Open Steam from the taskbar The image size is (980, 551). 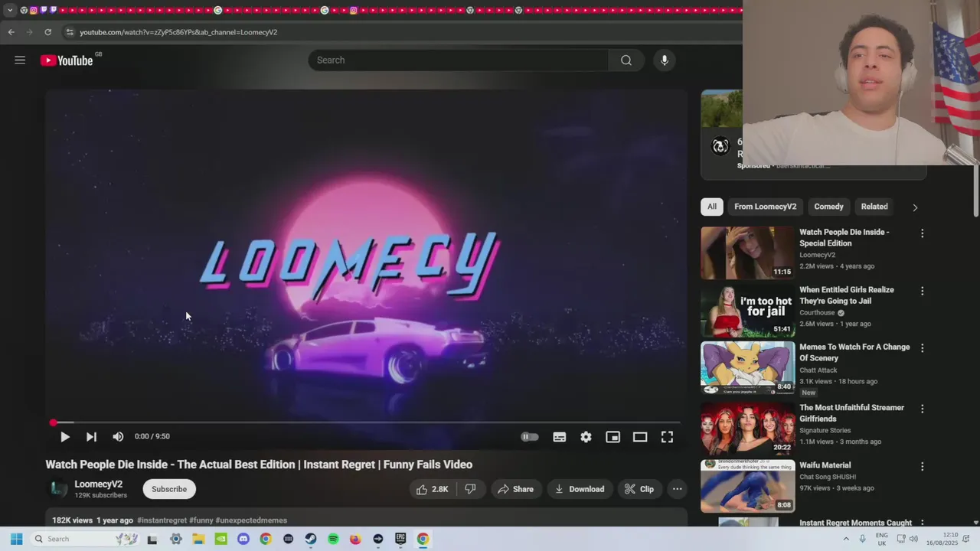click(x=310, y=539)
